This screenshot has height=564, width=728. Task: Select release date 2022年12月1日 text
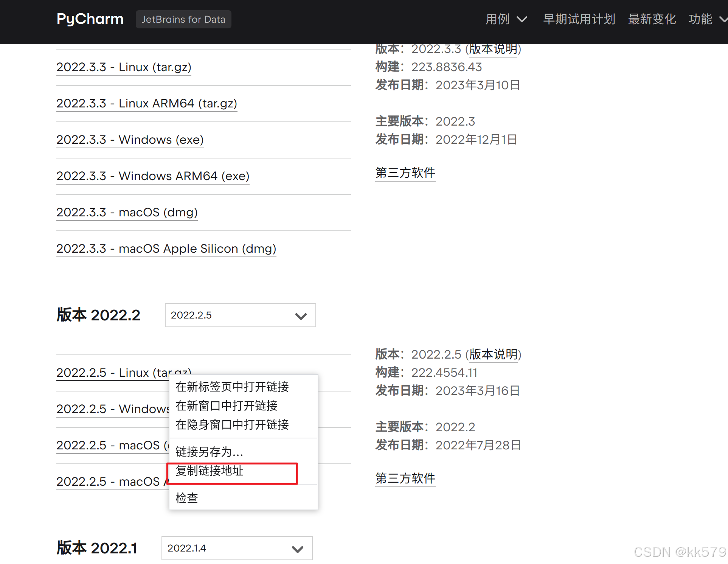pyautogui.click(x=477, y=140)
